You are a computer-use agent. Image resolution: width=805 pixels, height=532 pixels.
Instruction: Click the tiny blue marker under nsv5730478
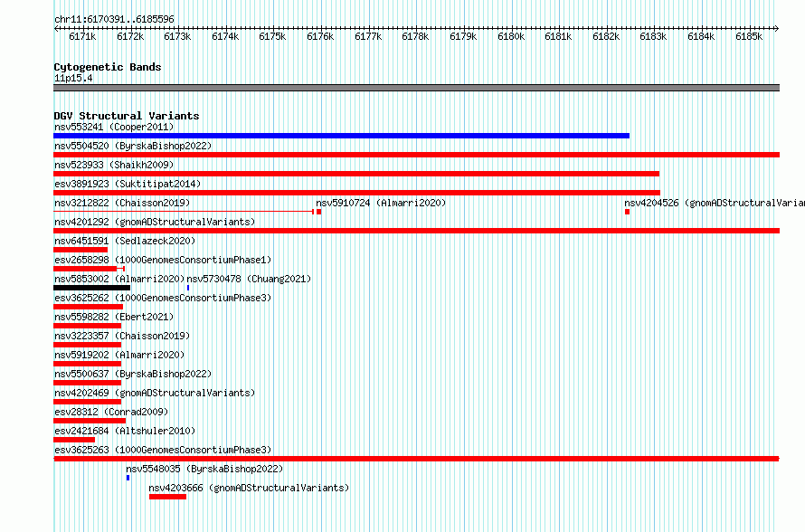click(x=188, y=288)
